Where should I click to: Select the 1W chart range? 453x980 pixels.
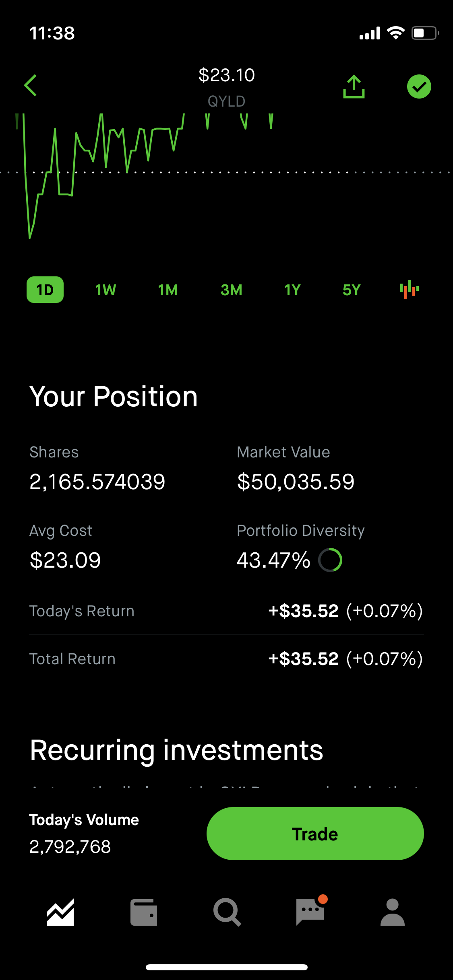pos(105,290)
